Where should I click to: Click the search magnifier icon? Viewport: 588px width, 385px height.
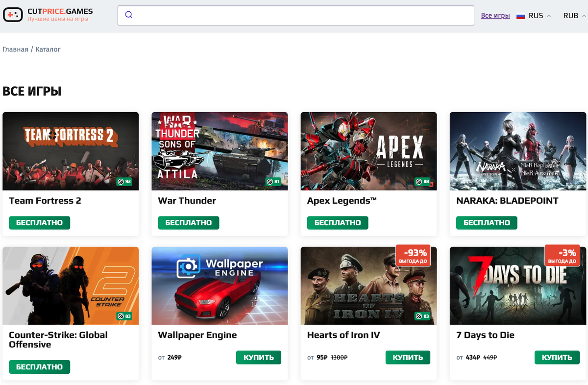pyautogui.click(x=129, y=15)
